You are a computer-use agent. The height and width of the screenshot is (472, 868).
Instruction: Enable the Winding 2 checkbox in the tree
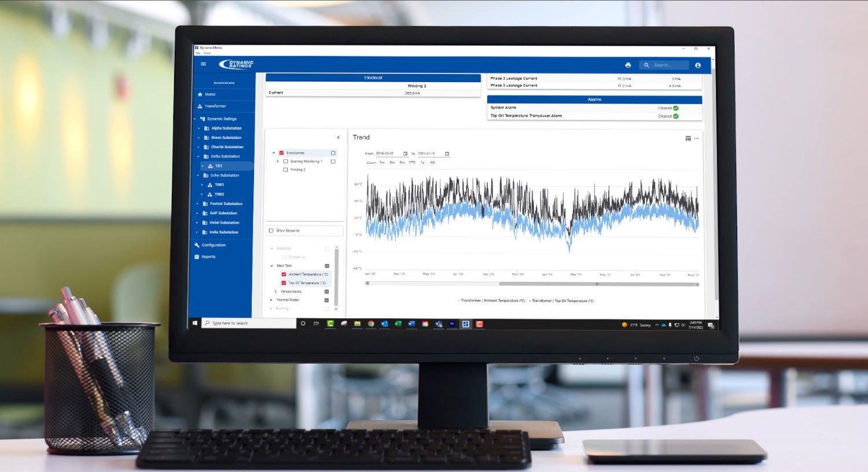[x=285, y=169]
